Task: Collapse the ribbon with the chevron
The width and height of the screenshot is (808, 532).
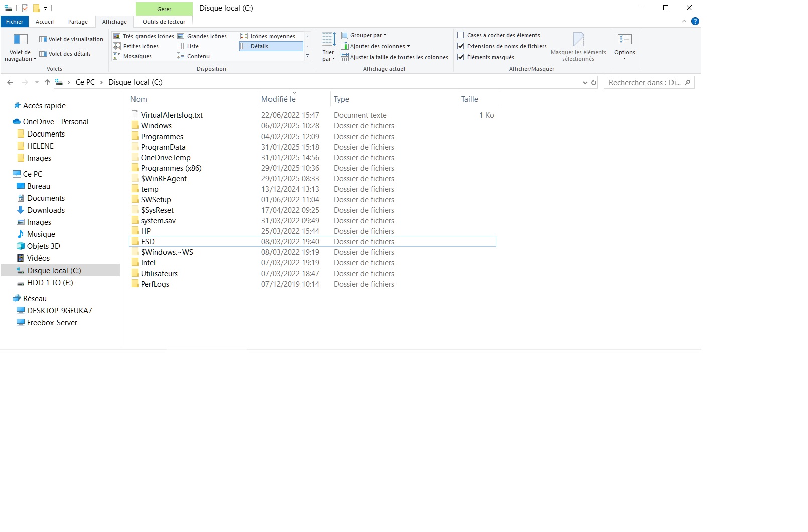Action: click(684, 21)
